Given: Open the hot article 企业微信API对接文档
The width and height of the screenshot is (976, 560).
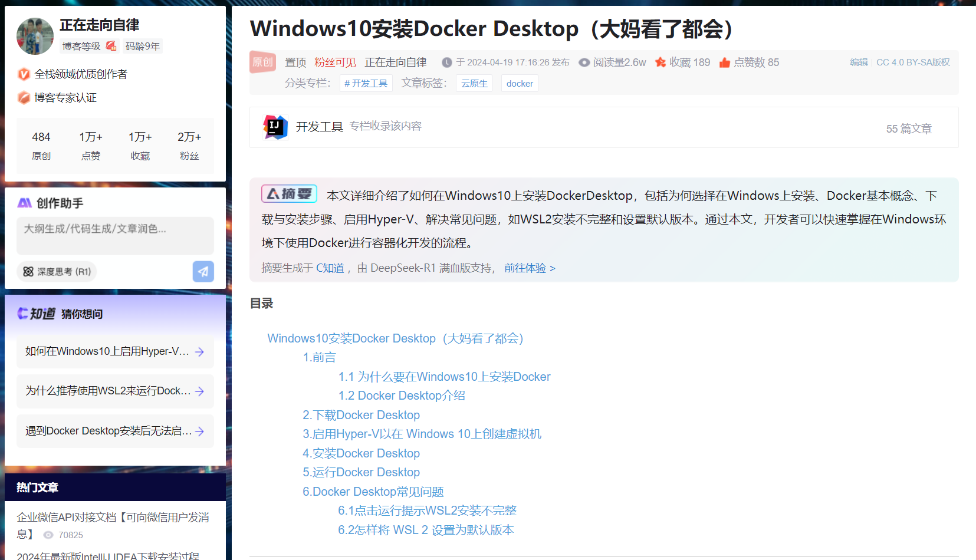Looking at the screenshot, I should click(x=113, y=525).
